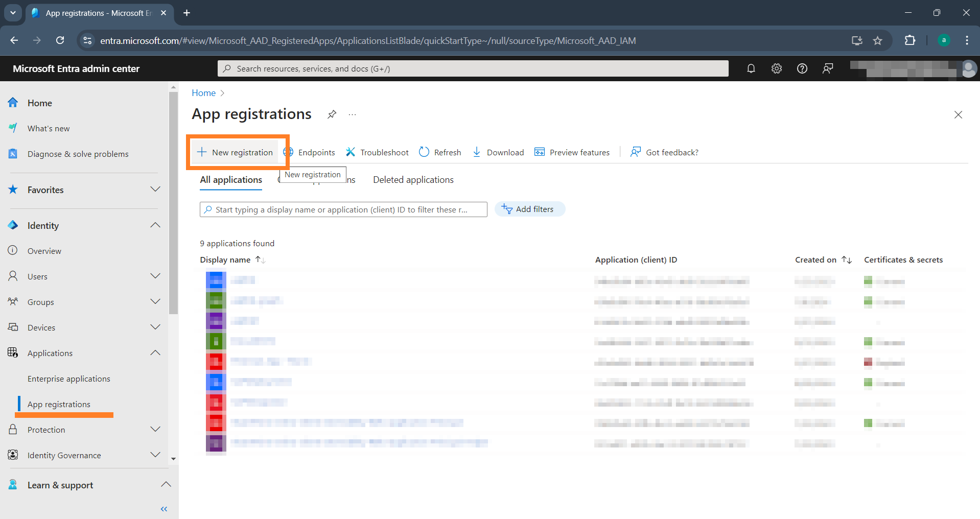Open Chrome three-dot menu
The height and width of the screenshot is (519, 980).
pyautogui.click(x=967, y=40)
